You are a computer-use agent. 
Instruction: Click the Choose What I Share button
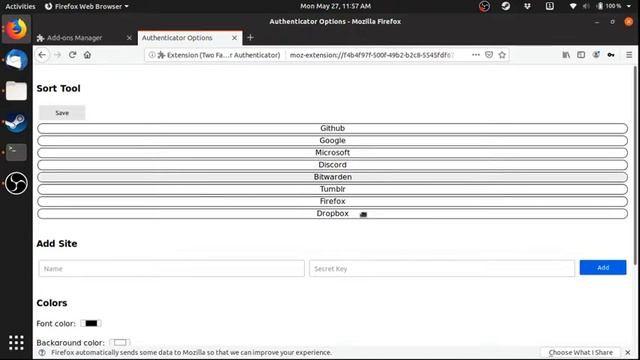point(580,352)
